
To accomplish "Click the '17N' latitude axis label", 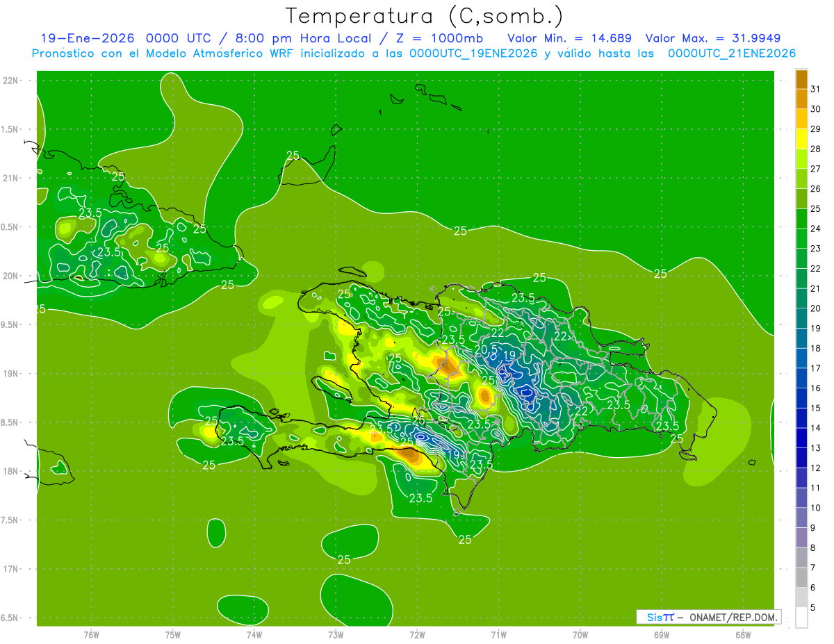I will [x=11, y=569].
